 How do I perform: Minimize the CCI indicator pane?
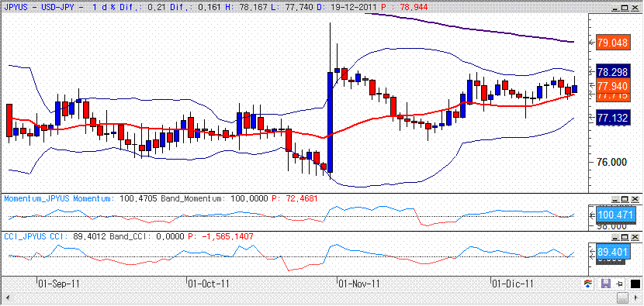pos(615,238)
